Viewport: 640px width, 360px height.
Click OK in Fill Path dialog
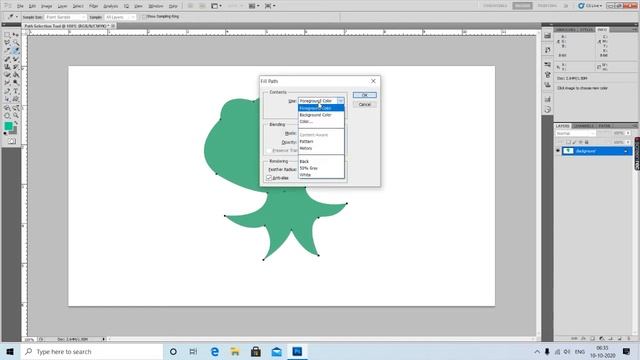point(364,95)
